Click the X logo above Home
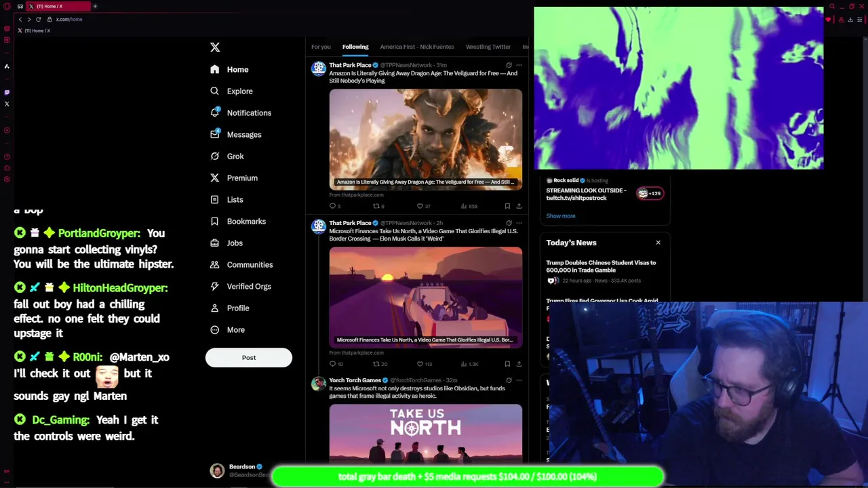868x488 pixels. 215,47
